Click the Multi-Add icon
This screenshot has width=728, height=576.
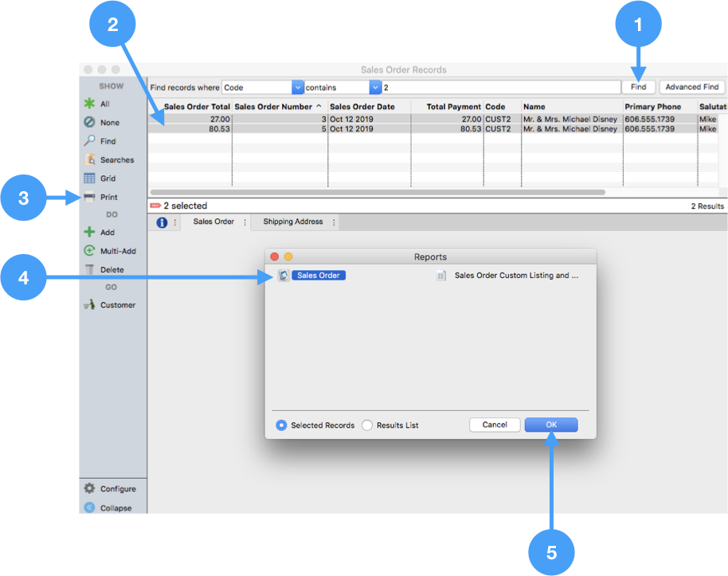coord(90,251)
